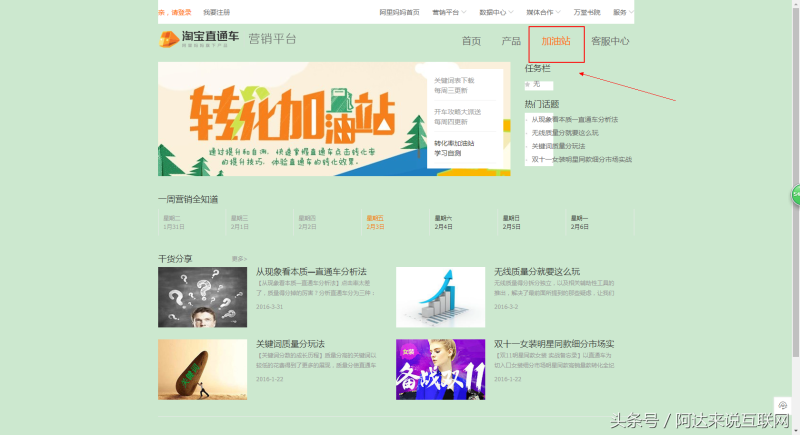Open the 我要注册 register link
The height and width of the screenshot is (435, 800).
tap(216, 12)
